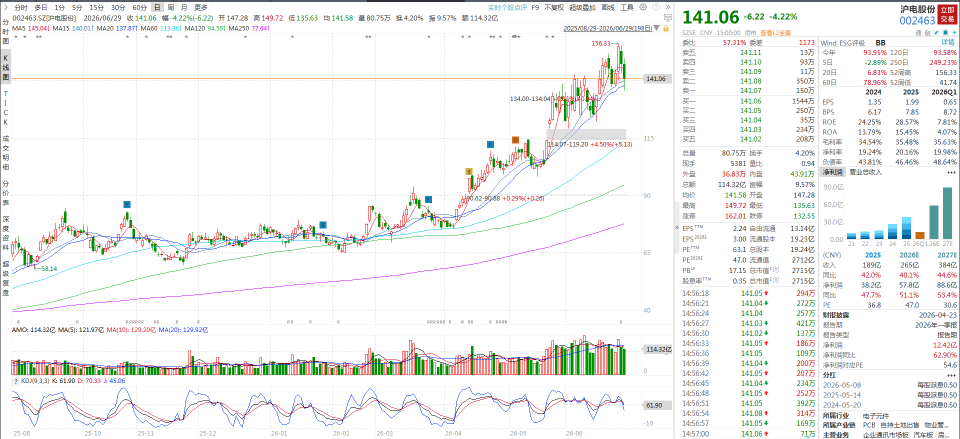Click 详情 link beside ESG rating
This screenshot has height=439, width=960.
coord(948,43)
